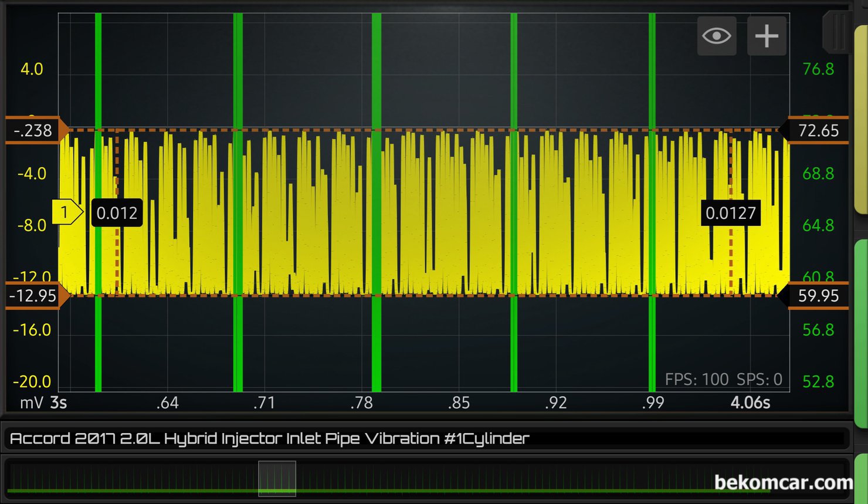
Task: Select the yellow channel 1 marker
Action: coord(66,212)
